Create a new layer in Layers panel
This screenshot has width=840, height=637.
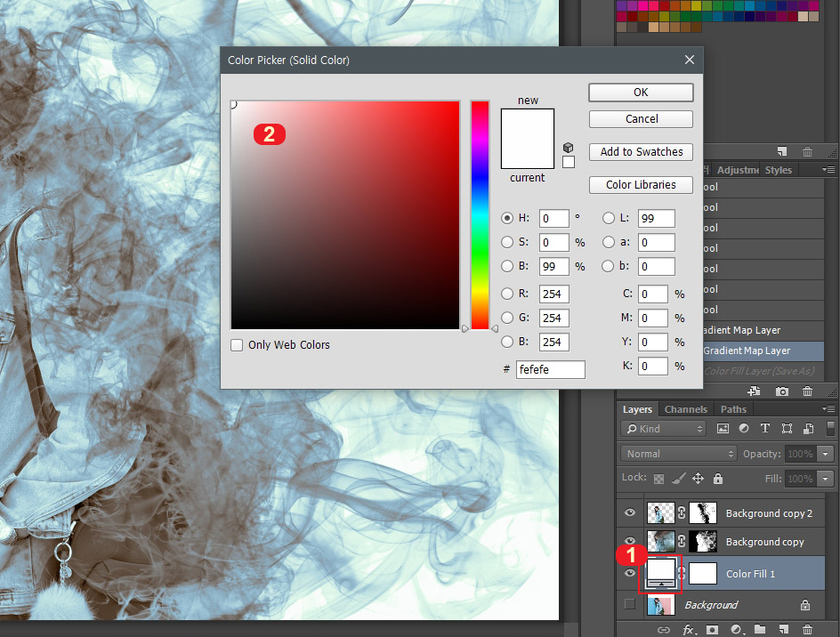tap(783, 630)
